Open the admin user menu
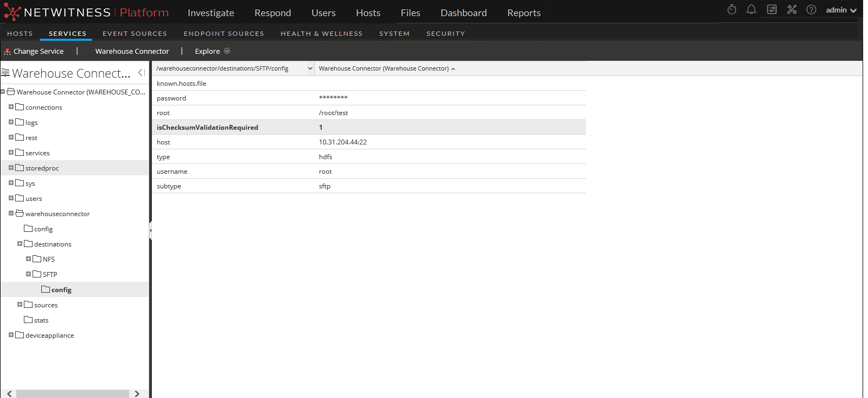This screenshot has height=398, width=868. pyautogui.click(x=841, y=10)
